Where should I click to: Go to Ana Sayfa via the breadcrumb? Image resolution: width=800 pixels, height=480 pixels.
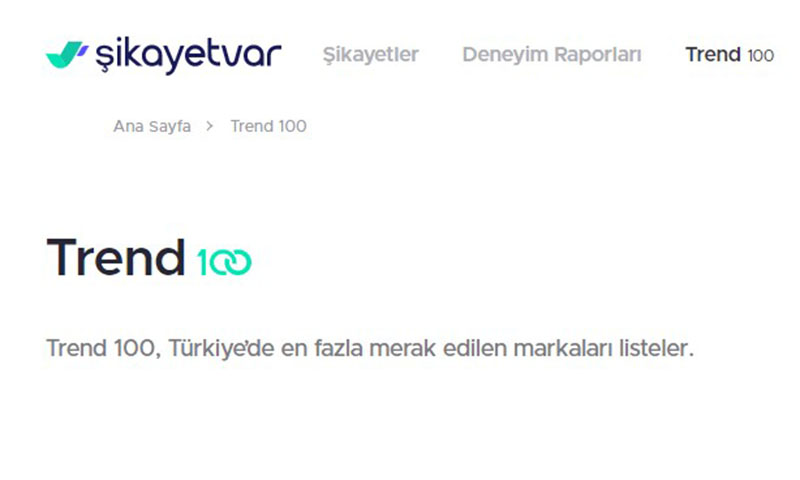click(152, 126)
